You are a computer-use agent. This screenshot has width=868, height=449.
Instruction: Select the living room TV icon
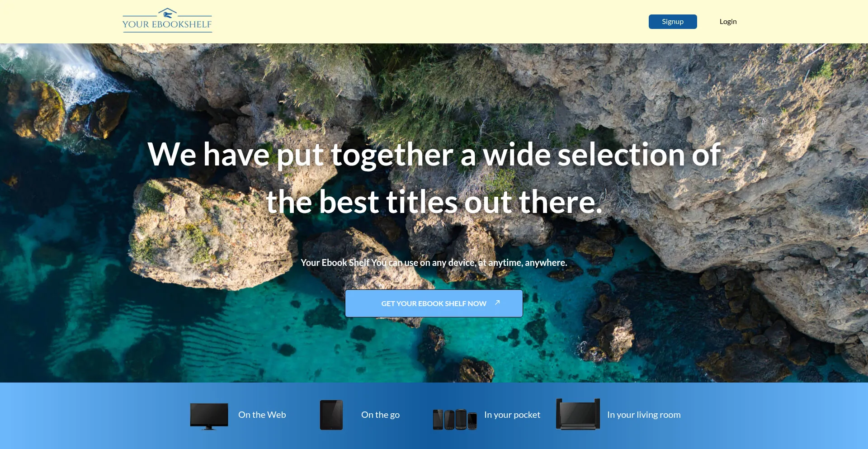click(x=578, y=414)
